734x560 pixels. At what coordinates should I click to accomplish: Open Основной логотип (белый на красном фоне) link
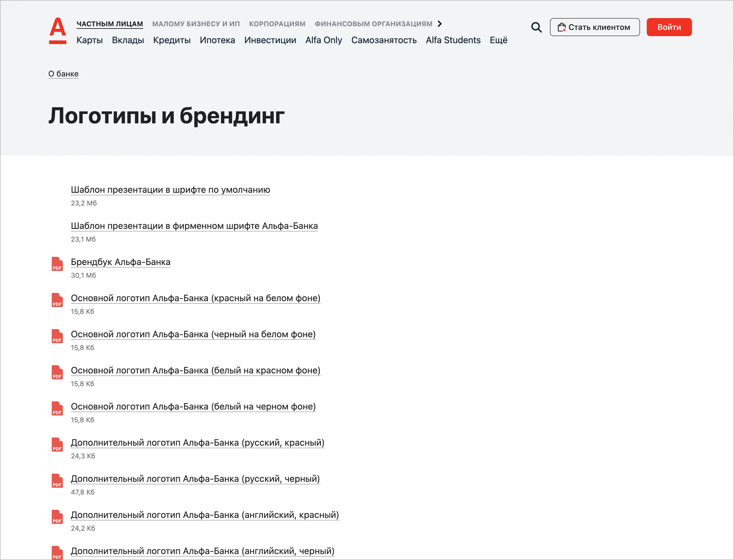click(196, 370)
